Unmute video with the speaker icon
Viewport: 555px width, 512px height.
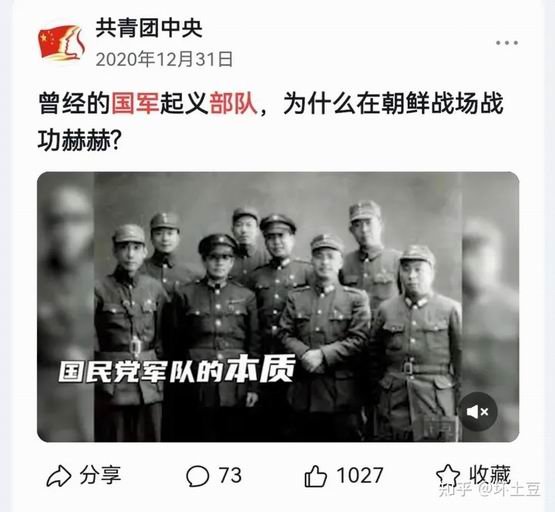tap(477, 412)
